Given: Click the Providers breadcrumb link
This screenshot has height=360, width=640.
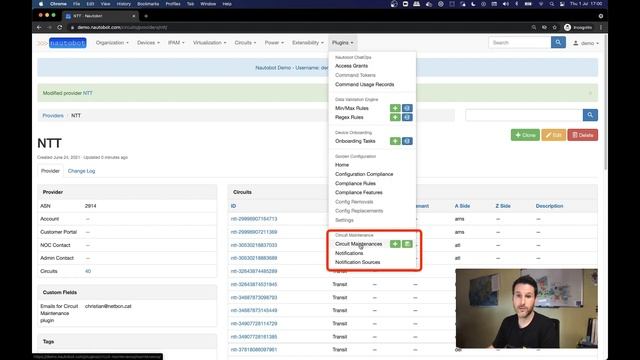Looking at the screenshot, I should point(53,116).
